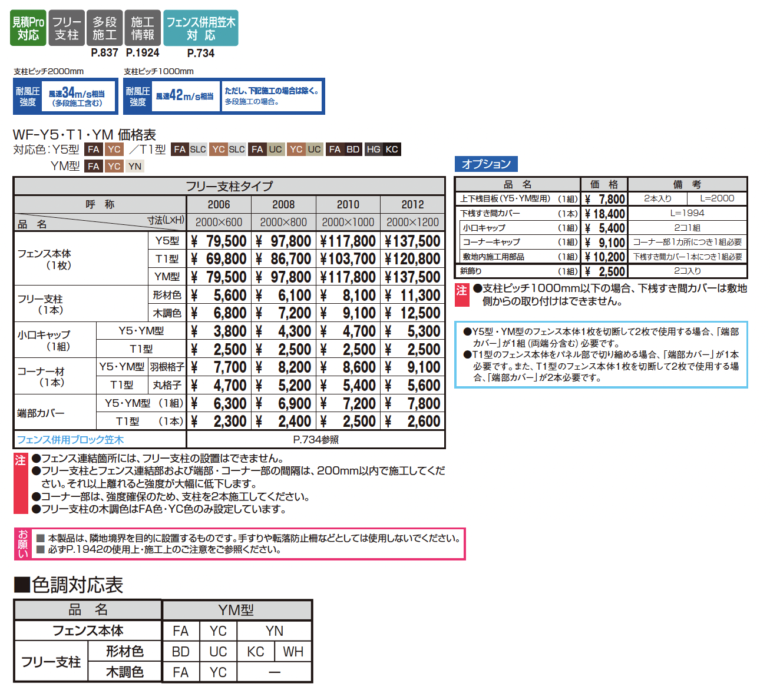Pick the YN swatch in the YM型 row
The width and height of the screenshot is (770, 700).
[135, 166]
